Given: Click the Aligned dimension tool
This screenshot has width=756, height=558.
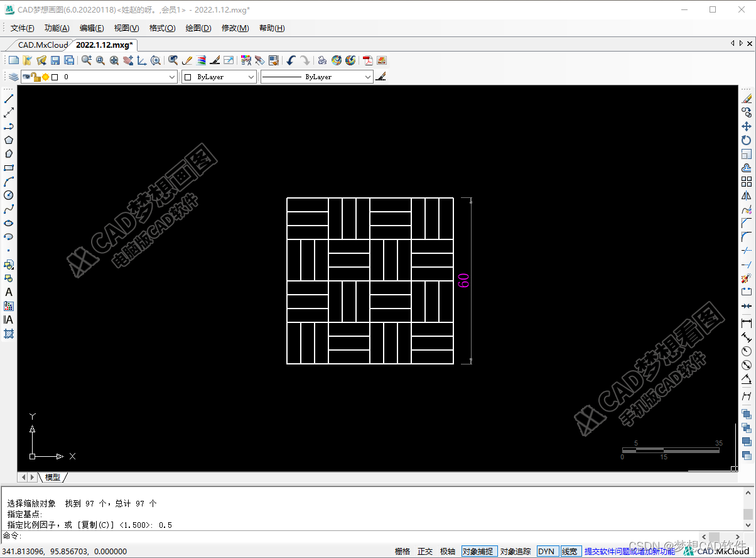Looking at the screenshot, I should (x=747, y=337).
